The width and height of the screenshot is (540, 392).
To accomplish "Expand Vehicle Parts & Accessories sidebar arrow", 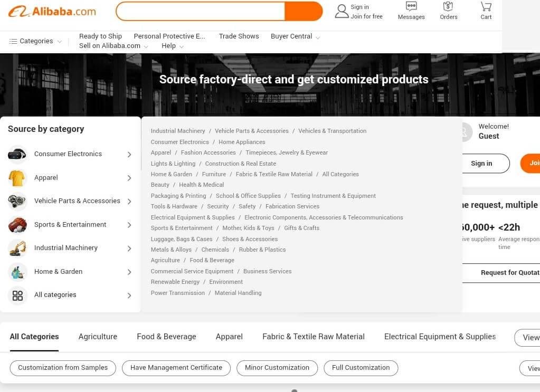I will click(129, 202).
